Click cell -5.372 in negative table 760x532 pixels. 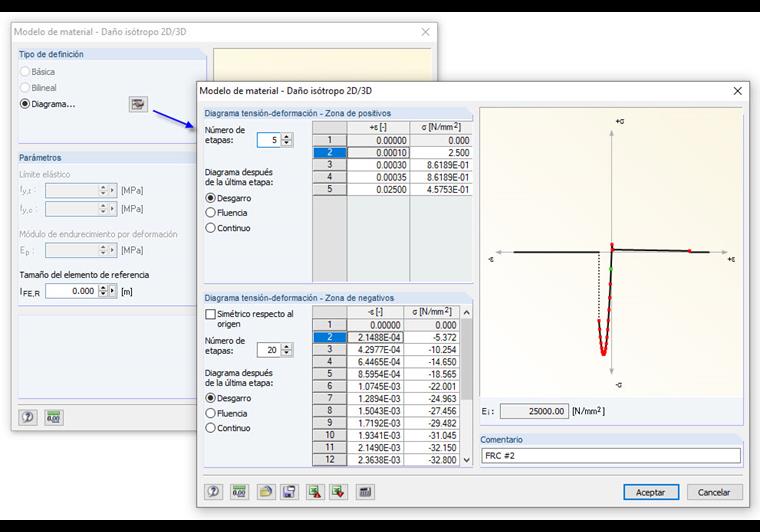(431, 337)
